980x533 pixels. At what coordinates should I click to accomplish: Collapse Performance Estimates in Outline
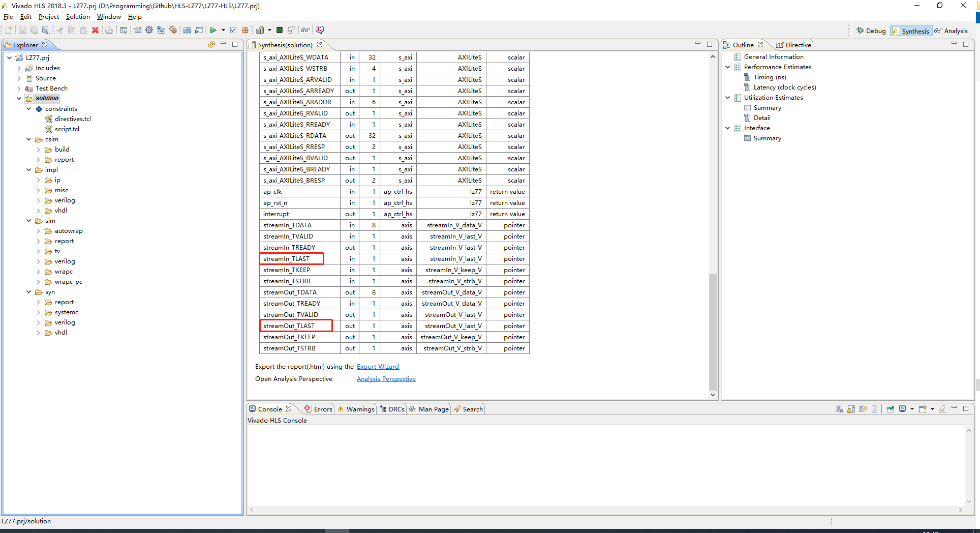click(x=728, y=67)
